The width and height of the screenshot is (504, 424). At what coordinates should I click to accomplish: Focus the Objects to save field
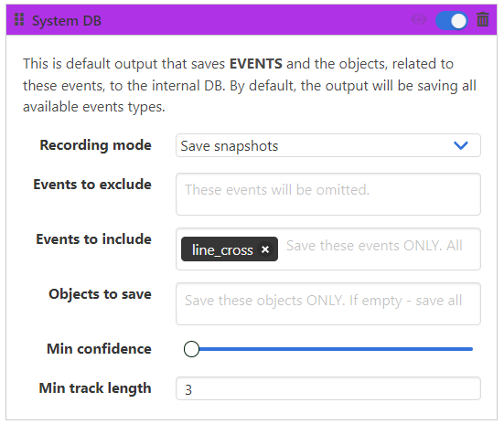click(328, 304)
